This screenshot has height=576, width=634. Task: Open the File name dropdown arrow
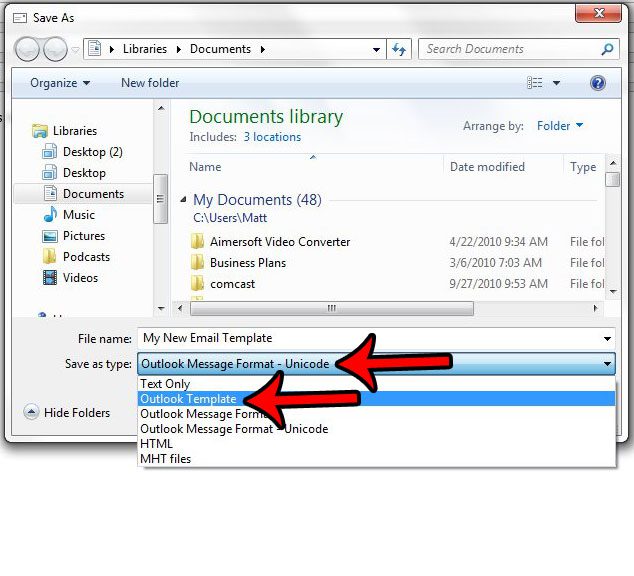coord(607,339)
